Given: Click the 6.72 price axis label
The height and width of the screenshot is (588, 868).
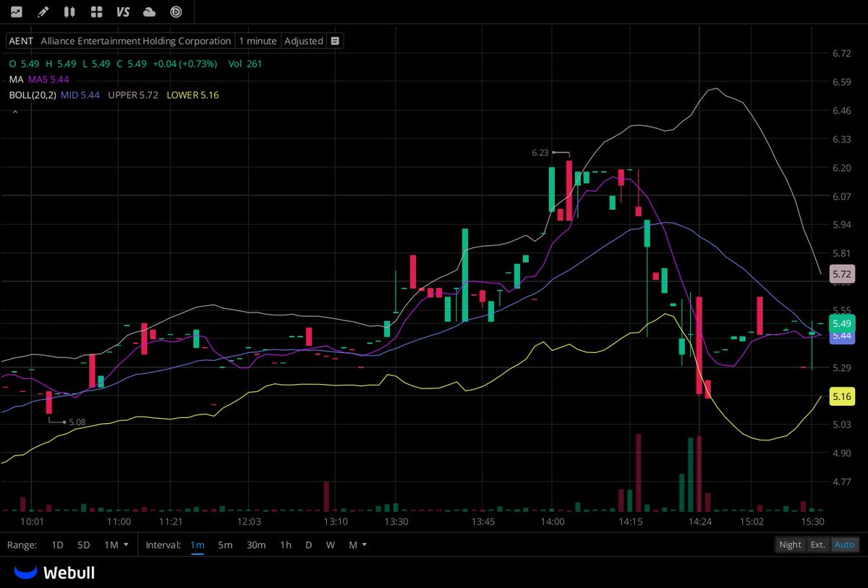Looking at the screenshot, I should point(841,54).
